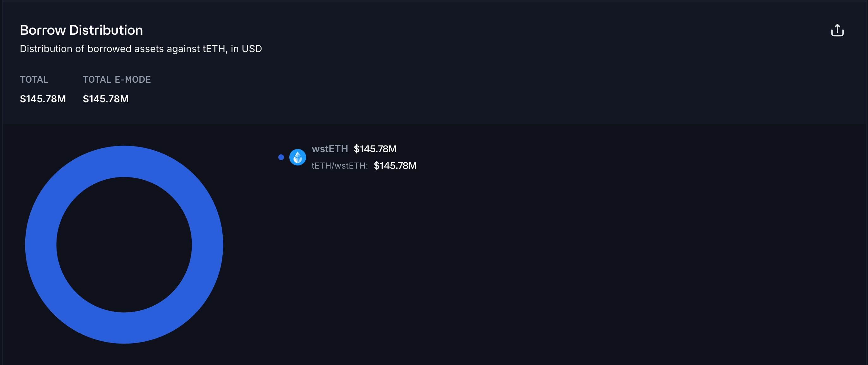Click the bottom of the blue donut ring

click(x=124, y=328)
